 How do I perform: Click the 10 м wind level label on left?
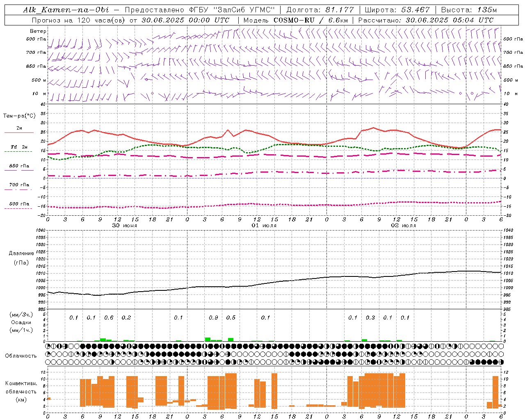click(39, 94)
